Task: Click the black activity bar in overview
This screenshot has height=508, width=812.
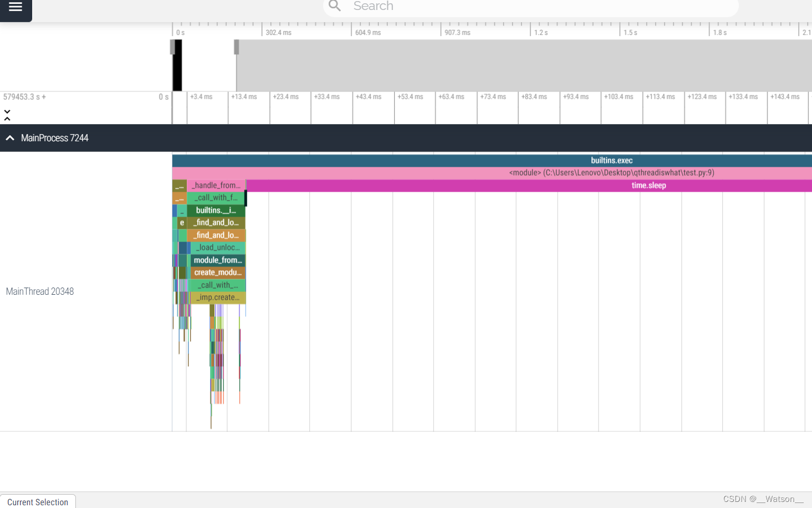Action: pos(177,65)
